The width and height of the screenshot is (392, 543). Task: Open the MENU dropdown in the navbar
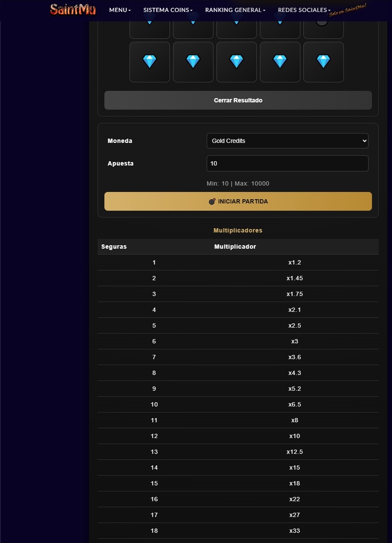pos(120,10)
